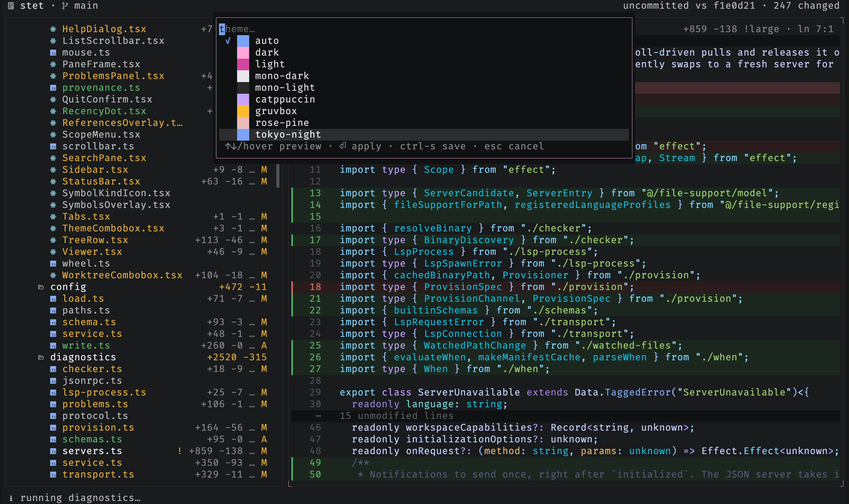Click the info icon in the status bar
The height and width of the screenshot is (504, 849).
click(11, 498)
